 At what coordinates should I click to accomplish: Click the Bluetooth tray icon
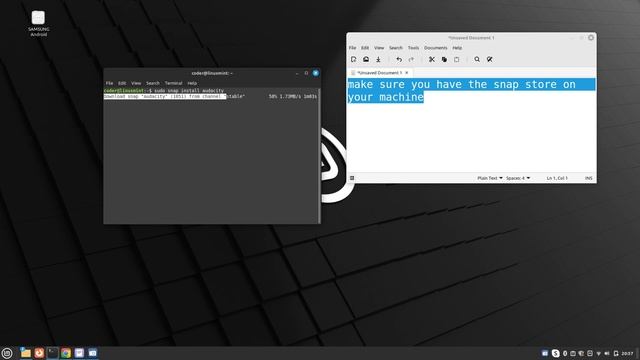tap(565, 353)
